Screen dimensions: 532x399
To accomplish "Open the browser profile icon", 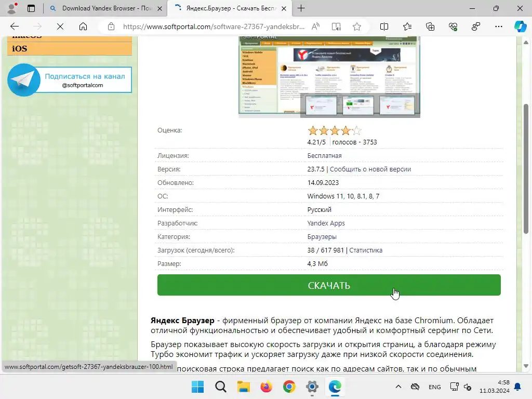I will click(12, 8).
